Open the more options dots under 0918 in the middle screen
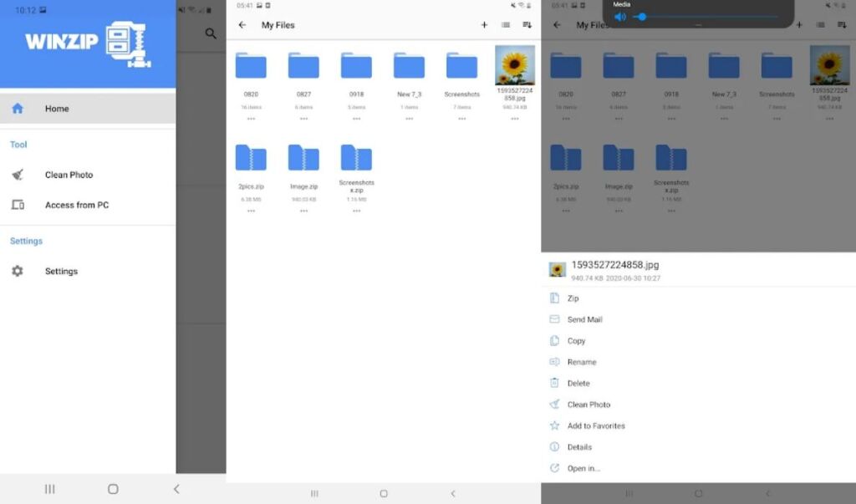This screenshot has width=856, height=504. click(x=356, y=119)
